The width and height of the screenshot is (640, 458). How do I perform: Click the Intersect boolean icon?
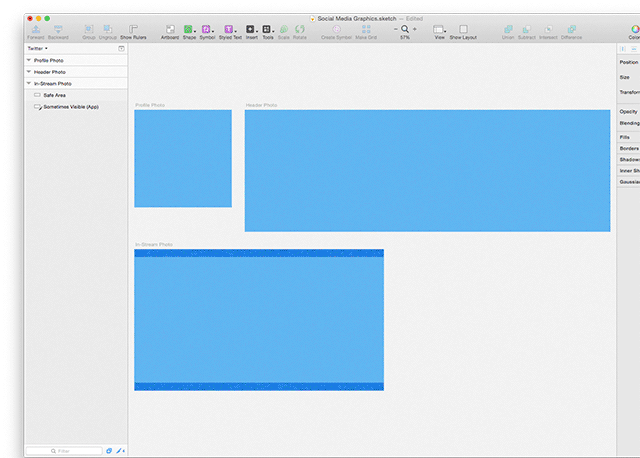pos(549,29)
